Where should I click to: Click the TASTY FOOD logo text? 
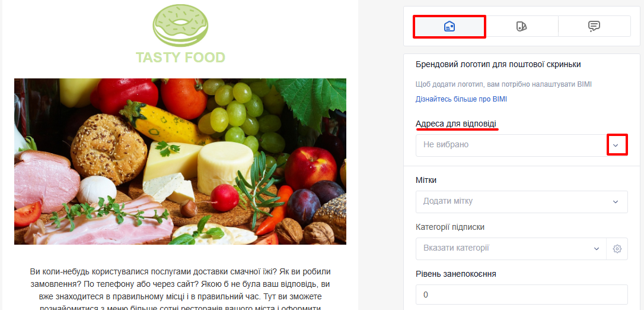[180, 58]
